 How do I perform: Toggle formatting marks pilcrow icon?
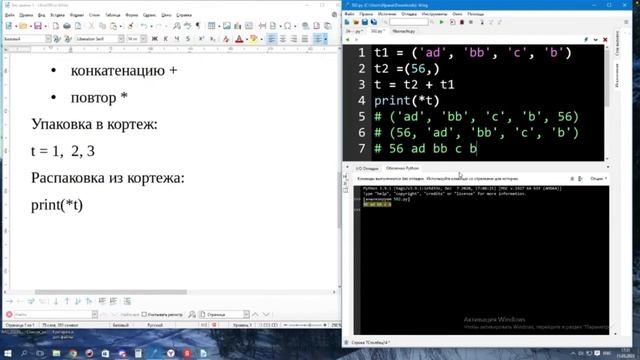coord(198,26)
